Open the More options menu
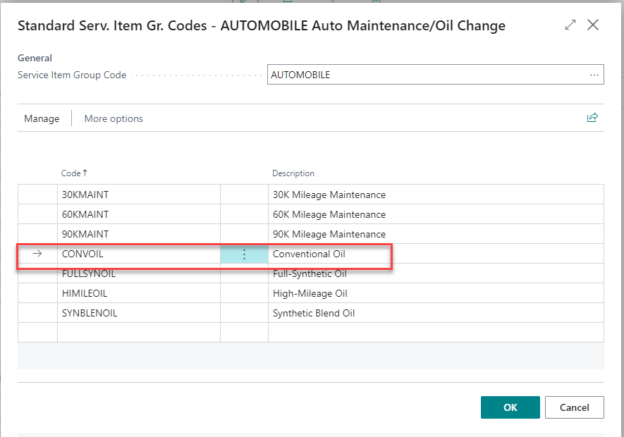Screen dimensions: 624x437 [113, 119]
